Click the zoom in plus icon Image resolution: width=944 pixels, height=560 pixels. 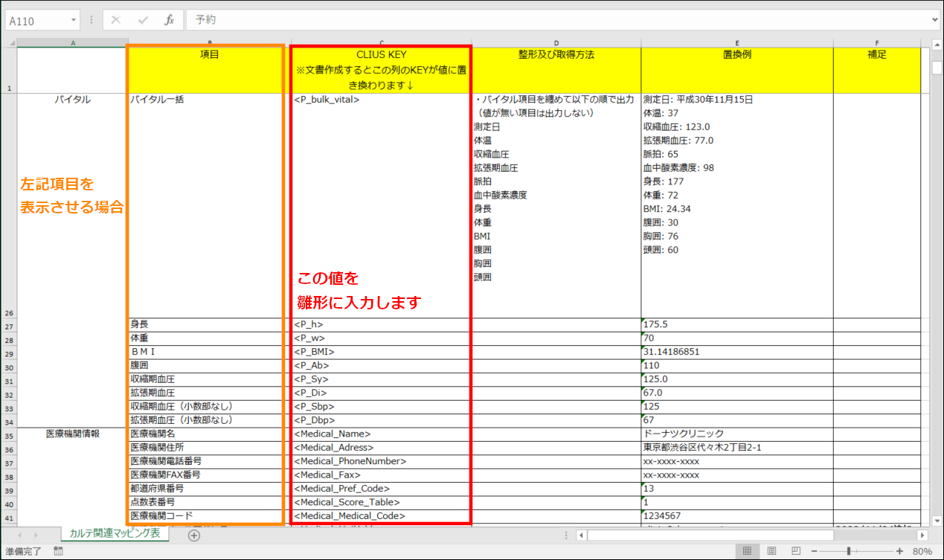pos(899,551)
